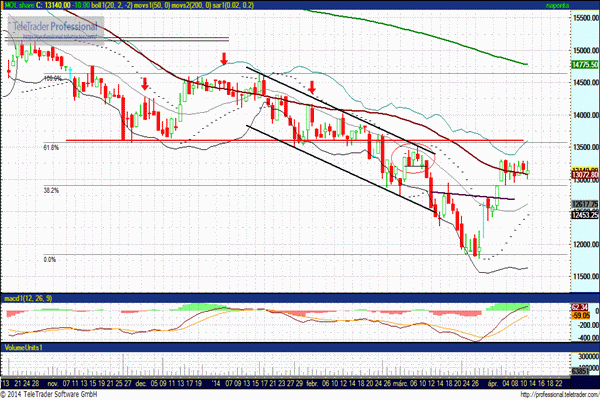The width and height of the screenshot is (600, 400).
Task: Select the purple short trend line
Action: tap(474, 196)
